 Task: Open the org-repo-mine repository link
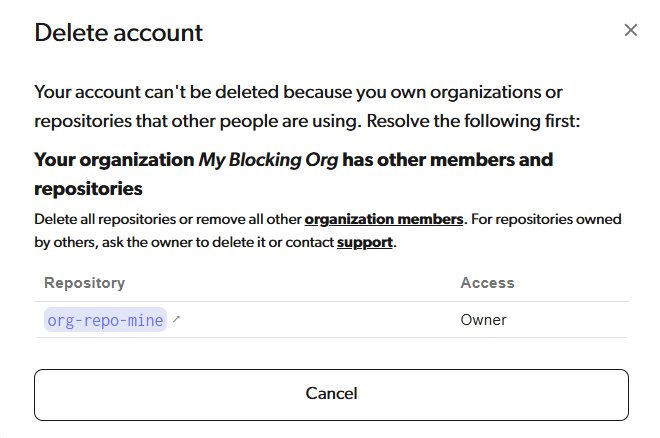click(x=105, y=320)
